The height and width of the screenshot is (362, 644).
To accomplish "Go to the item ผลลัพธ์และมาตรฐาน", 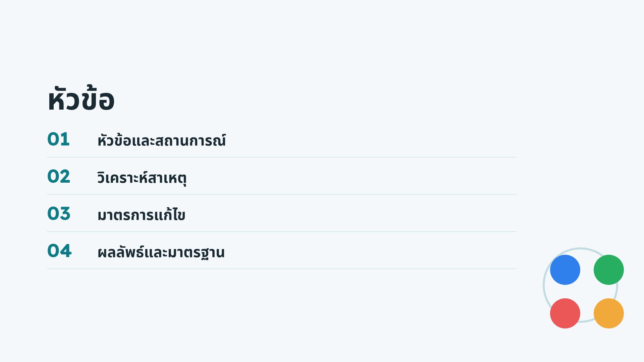I will [161, 252].
